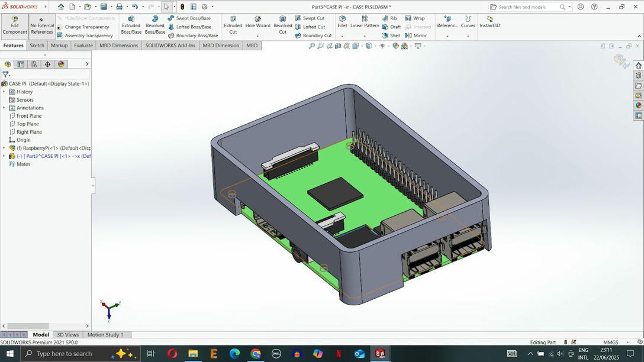This screenshot has width=644, height=362.
Task: Select the Extruded Cut tool
Action: [x=233, y=25]
